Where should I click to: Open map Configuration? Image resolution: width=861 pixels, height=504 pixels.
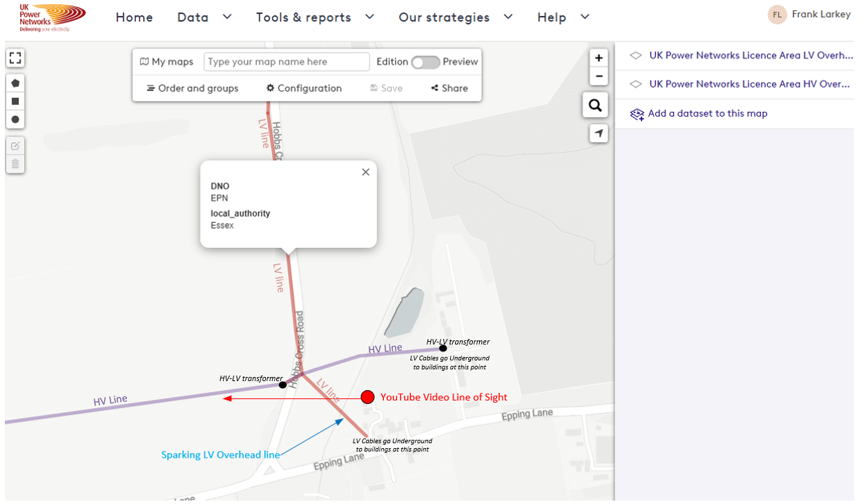point(304,88)
